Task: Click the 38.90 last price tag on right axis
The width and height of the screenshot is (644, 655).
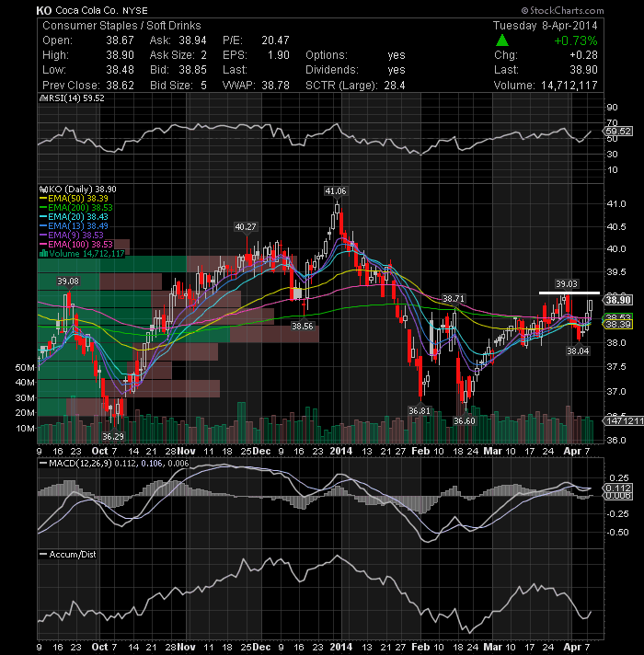Action: pyautogui.click(x=618, y=300)
